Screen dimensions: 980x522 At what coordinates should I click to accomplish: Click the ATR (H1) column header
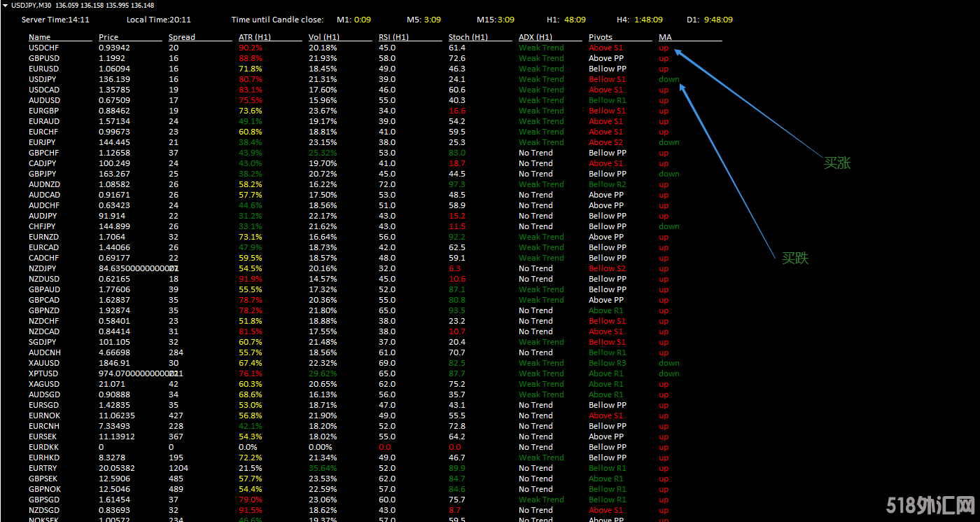(255, 37)
